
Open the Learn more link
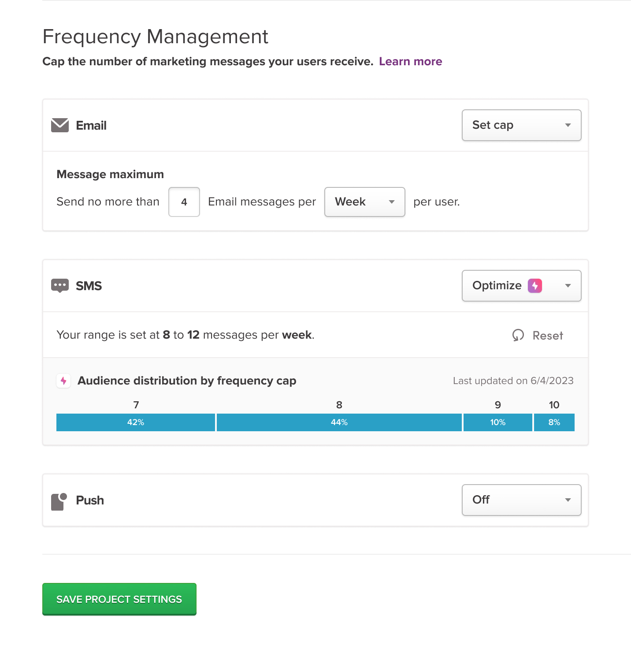click(411, 61)
